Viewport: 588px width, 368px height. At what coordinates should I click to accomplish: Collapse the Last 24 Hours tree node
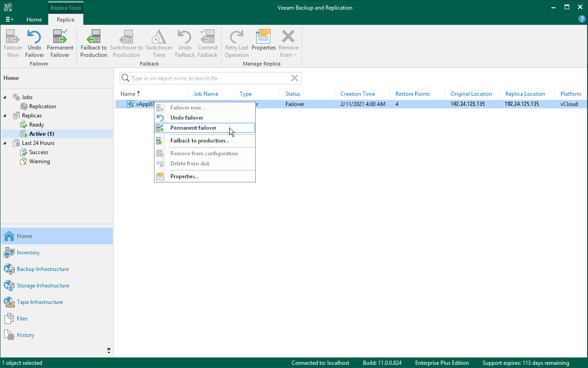[x=5, y=143]
